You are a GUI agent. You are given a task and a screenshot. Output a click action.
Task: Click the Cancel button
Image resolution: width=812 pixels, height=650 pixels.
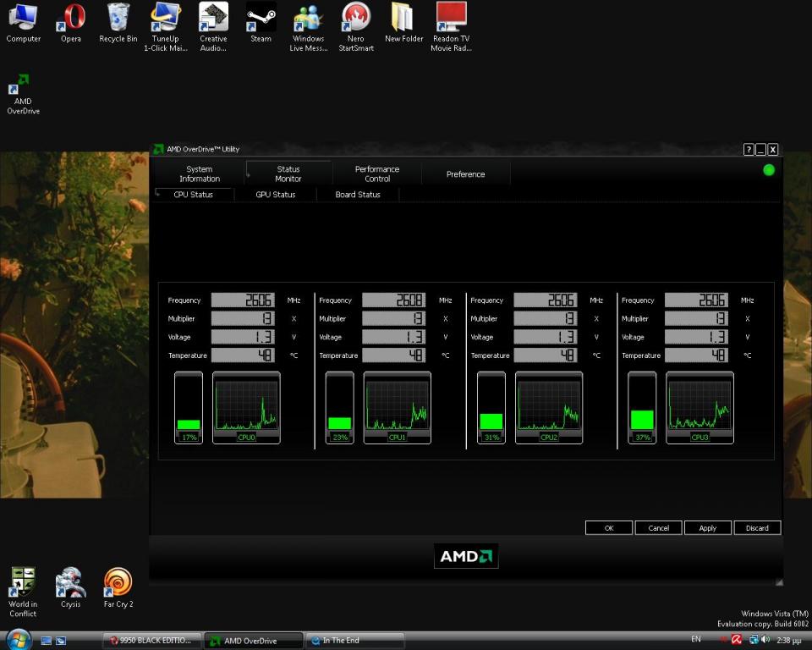[658, 527]
